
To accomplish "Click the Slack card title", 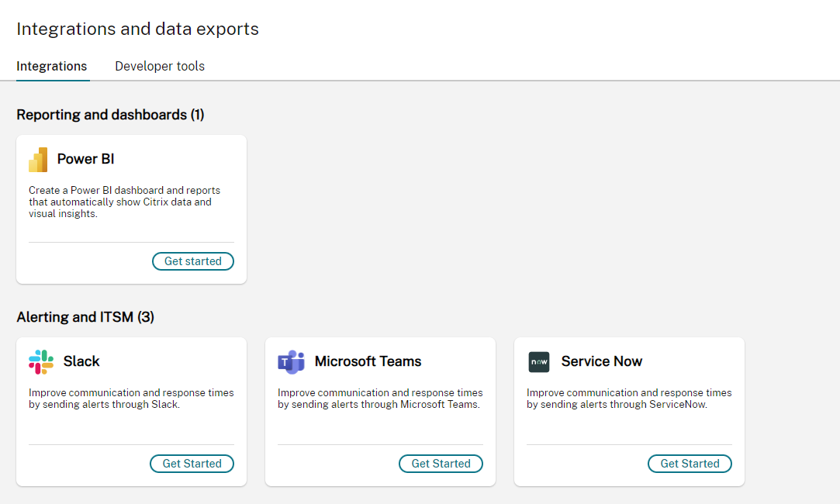I will tap(81, 361).
